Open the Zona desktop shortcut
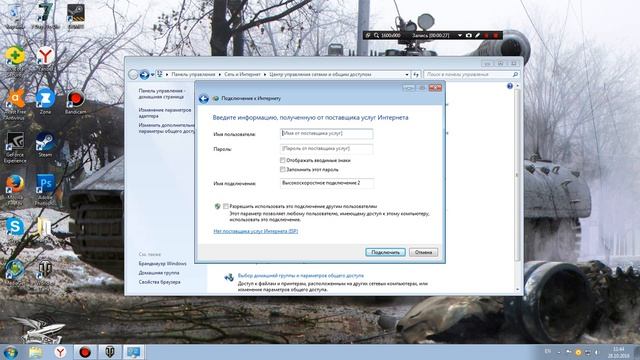640x360 pixels. (x=45, y=101)
